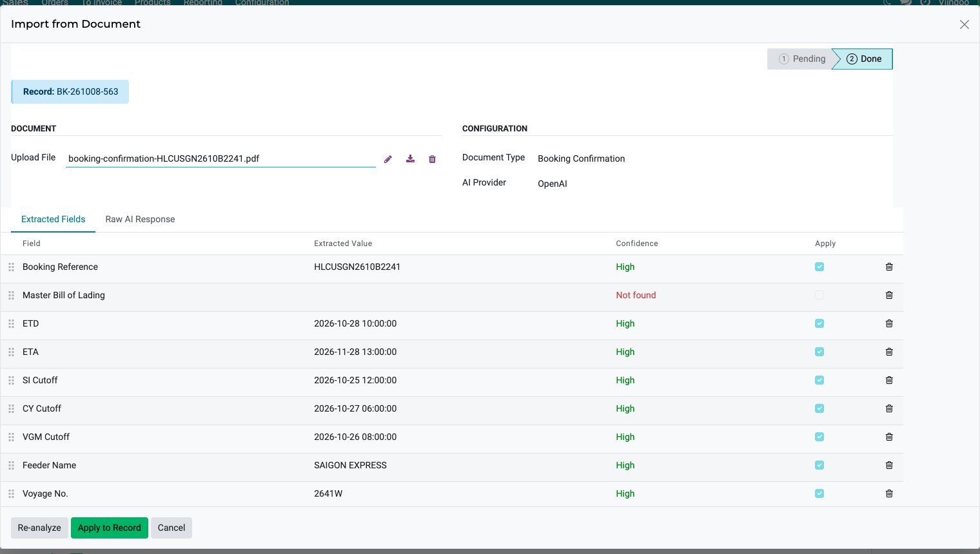Select the Extracted Fields tab
Image resolution: width=980 pixels, height=554 pixels.
54,219
